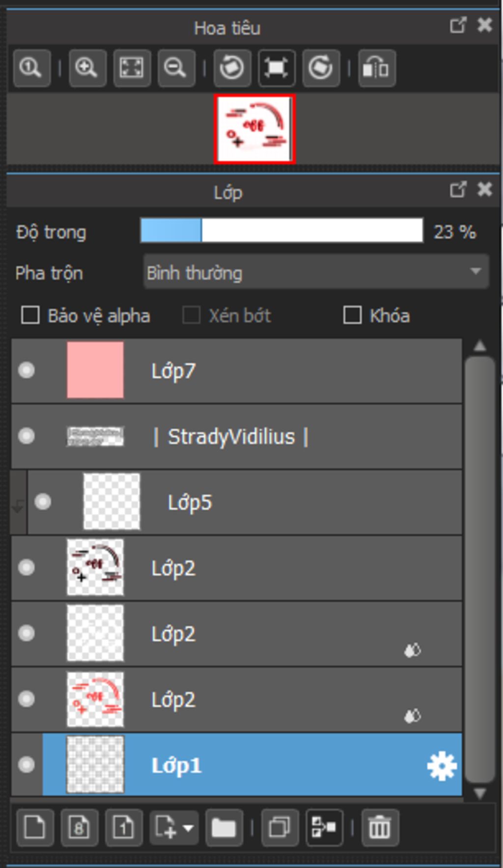Image resolution: width=503 pixels, height=868 pixels.
Task: Enable the Bảo vệ alpha checkbox
Action: click(x=30, y=315)
